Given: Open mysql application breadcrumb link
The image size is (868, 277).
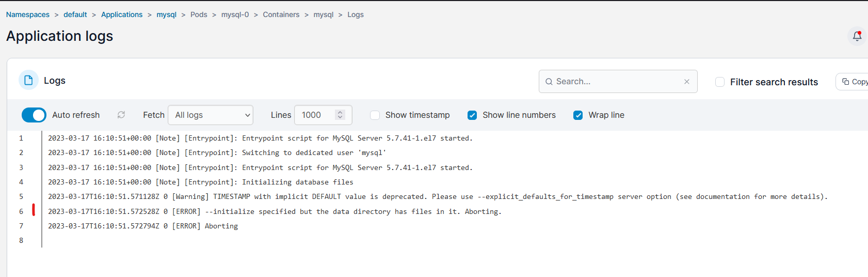Looking at the screenshot, I should [167, 14].
